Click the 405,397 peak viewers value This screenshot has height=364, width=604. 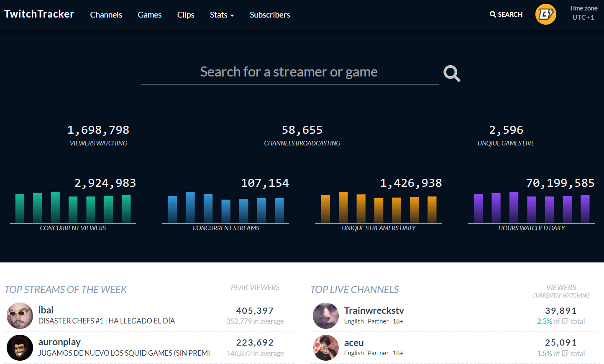[255, 311]
